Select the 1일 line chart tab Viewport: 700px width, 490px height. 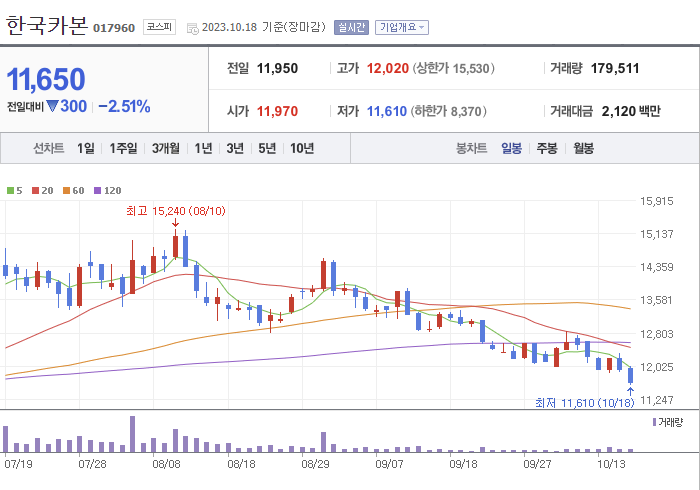pyautogui.click(x=86, y=148)
